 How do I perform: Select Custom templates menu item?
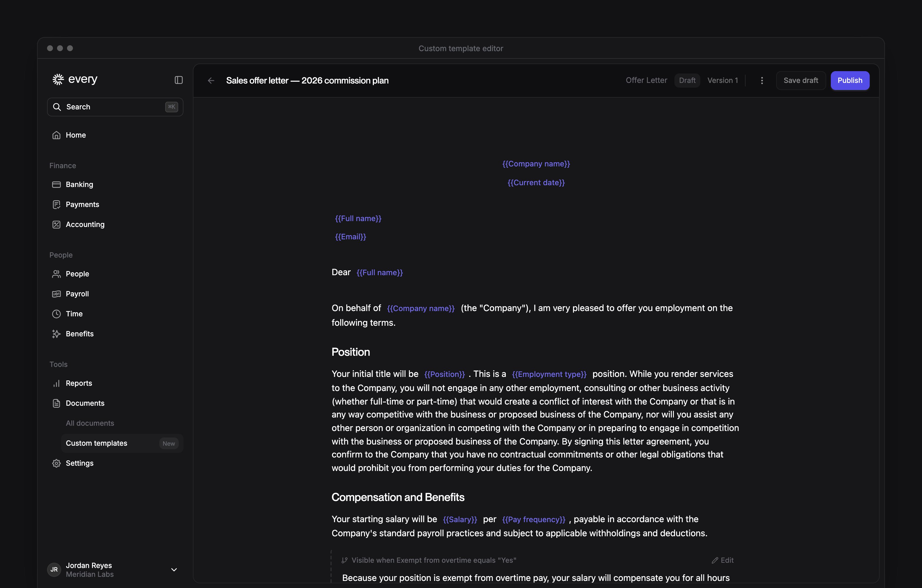click(122, 443)
